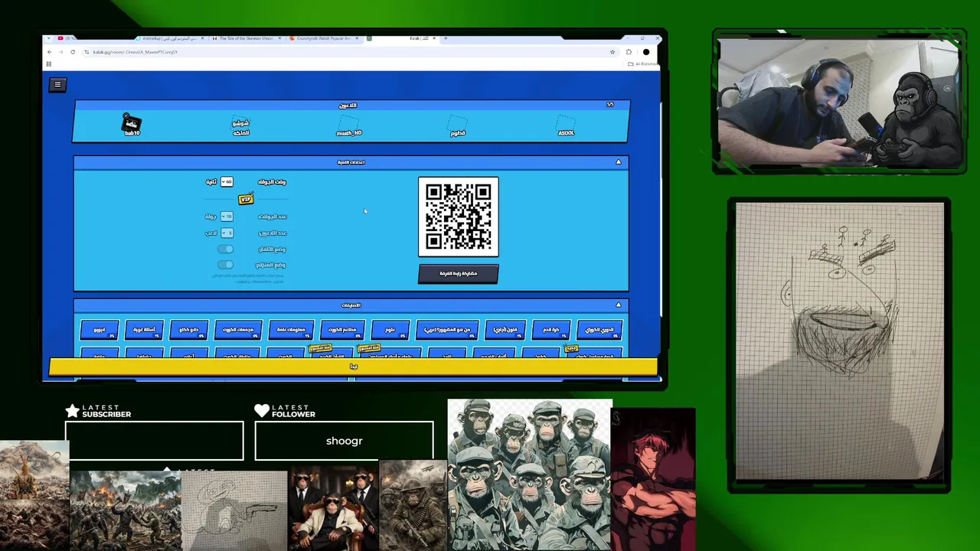
Task: Open the round time dropdown showing 60
Action: point(227,181)
